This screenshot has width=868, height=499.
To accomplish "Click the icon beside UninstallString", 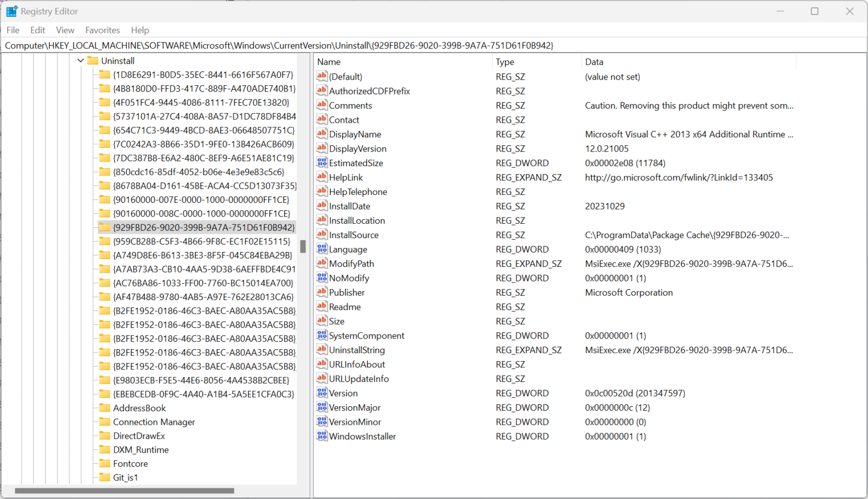I will click(322, 350).
